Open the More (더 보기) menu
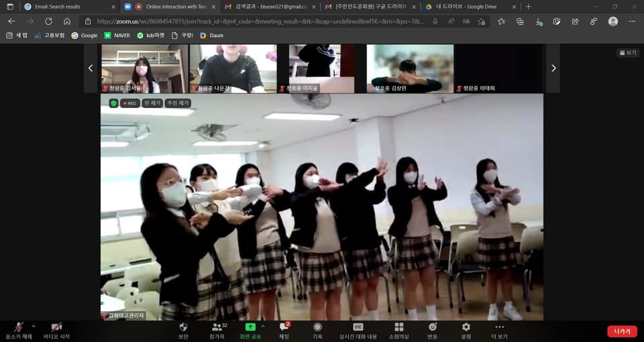 pyautogui.click(x=499, y=327)
